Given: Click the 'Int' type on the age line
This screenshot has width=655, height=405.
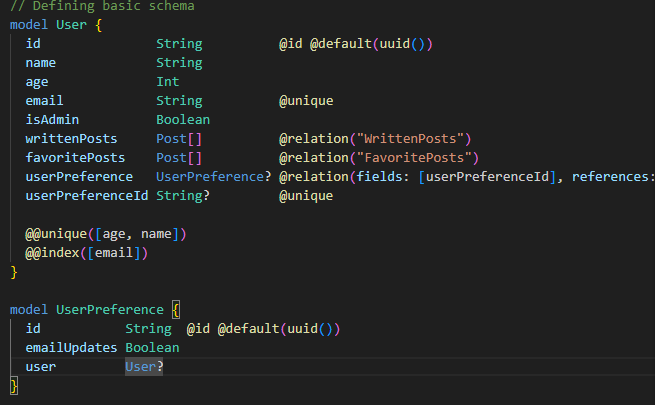Looking at the screenshot, I should pos(167,82).
